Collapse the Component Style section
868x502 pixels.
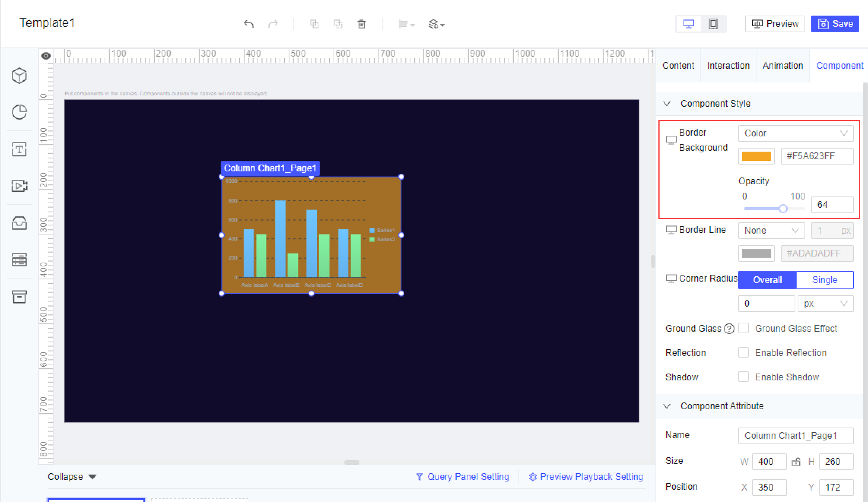[666, 103]
